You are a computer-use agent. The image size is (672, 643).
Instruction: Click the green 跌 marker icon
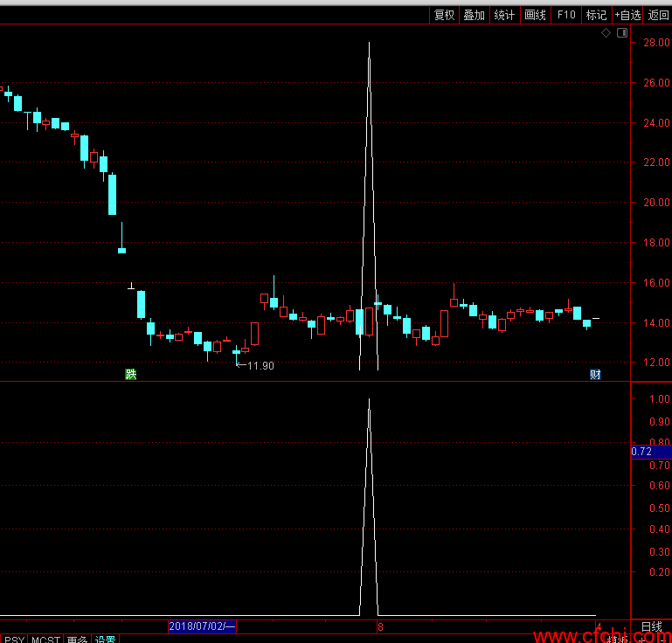131,375
